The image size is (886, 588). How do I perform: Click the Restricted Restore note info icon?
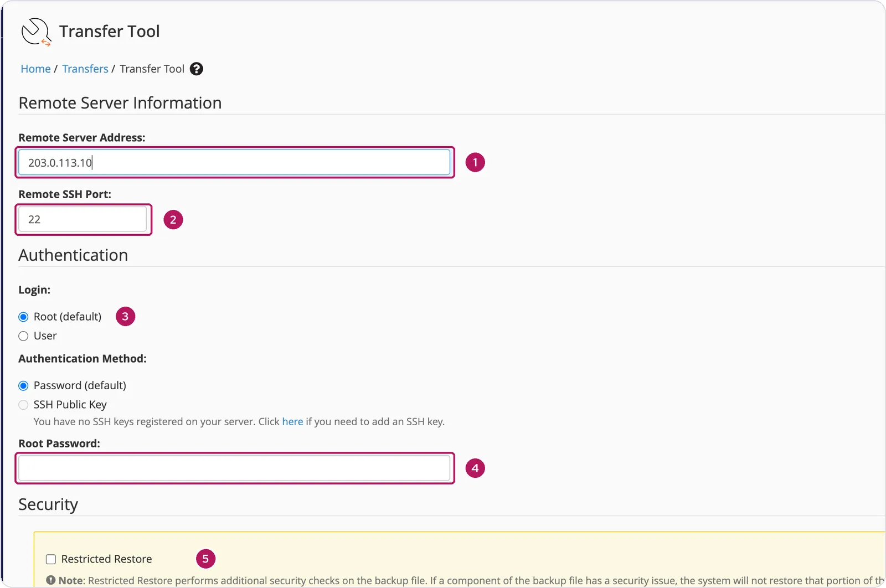[51, 580]
